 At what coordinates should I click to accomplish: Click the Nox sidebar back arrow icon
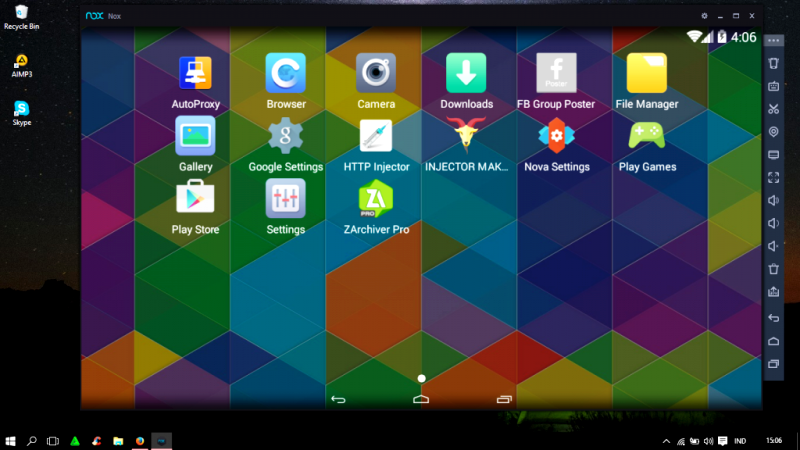(x=773, y=318)
